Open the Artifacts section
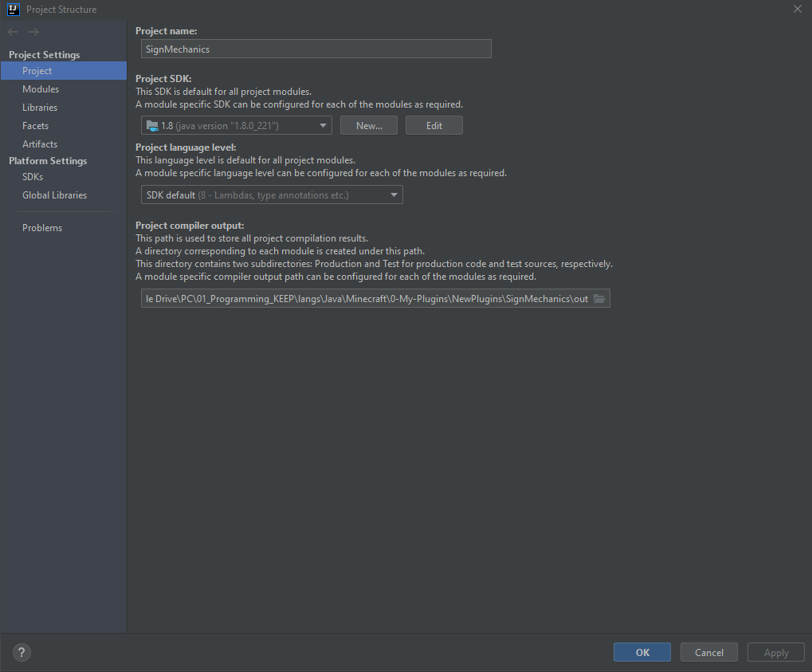This screenshot has width=812, height=672. click(x=40, y=144)
